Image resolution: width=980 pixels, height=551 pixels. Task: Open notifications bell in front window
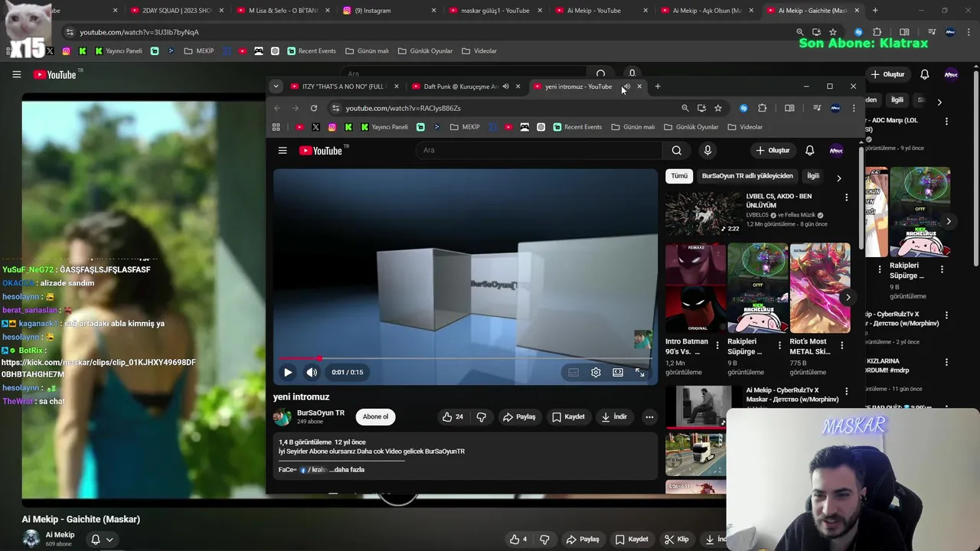[x=809, y=151]
